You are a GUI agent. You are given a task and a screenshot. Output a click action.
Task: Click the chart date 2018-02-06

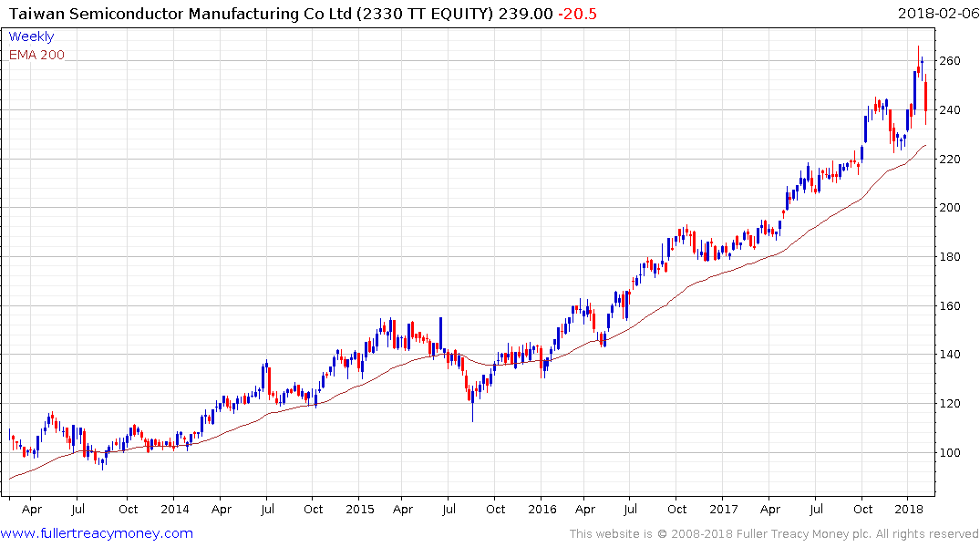coord(938,13)
